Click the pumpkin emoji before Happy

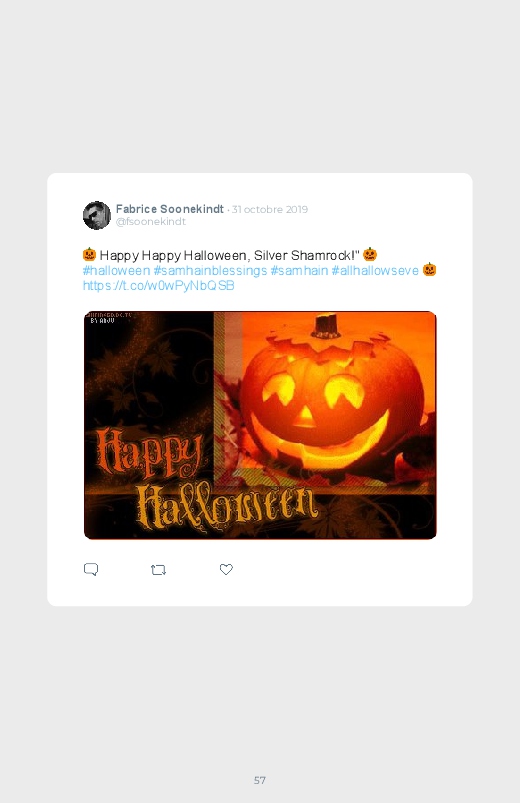coord(89,254)
